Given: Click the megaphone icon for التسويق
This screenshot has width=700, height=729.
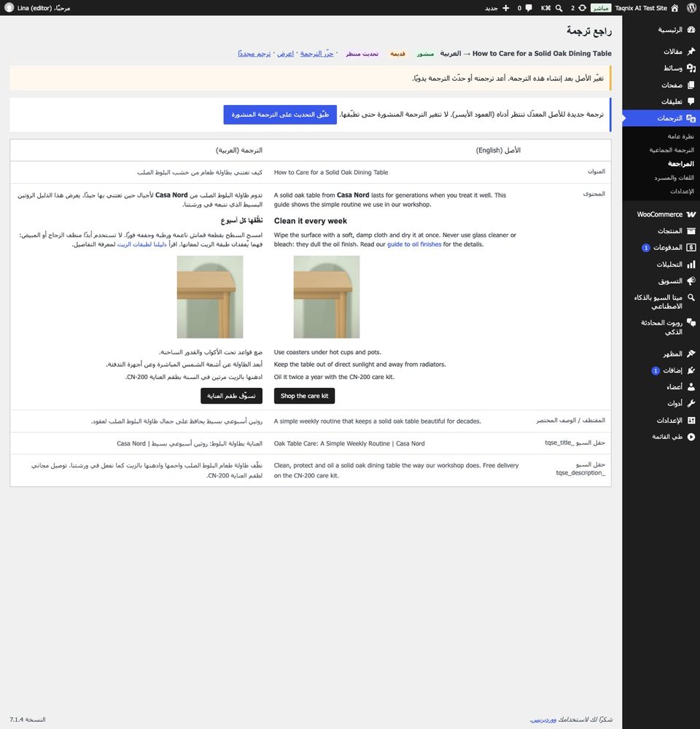Looking at the screenshot, I should coord(691,281).
